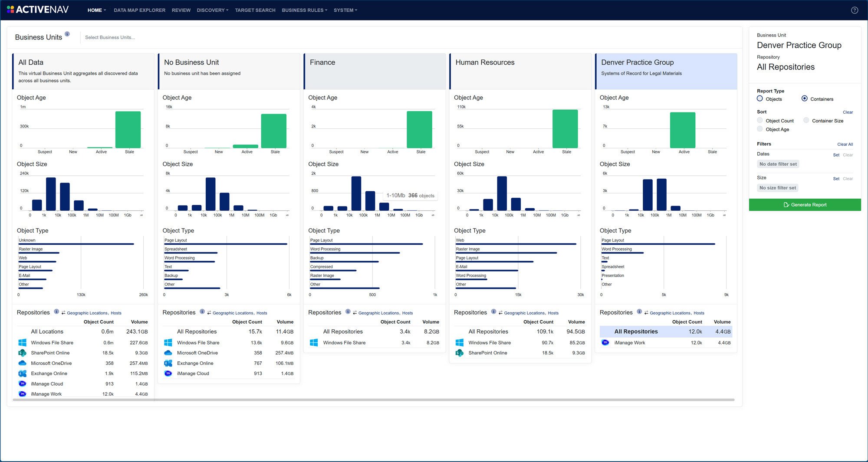Open the Repositories info tooltip icon

pos(56,311)
